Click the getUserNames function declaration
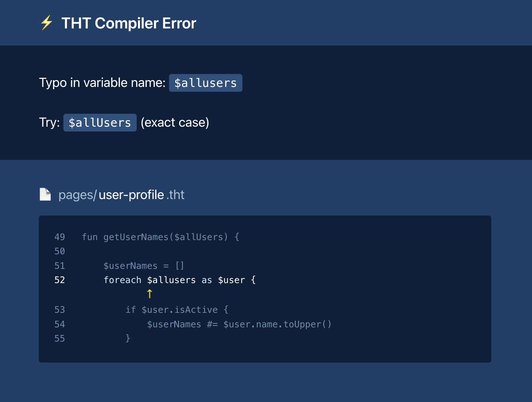Screen dimensions: 532x402 160,237
